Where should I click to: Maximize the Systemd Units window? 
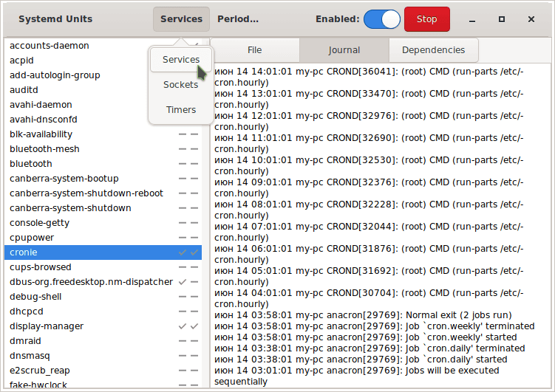tap(502, 19)
